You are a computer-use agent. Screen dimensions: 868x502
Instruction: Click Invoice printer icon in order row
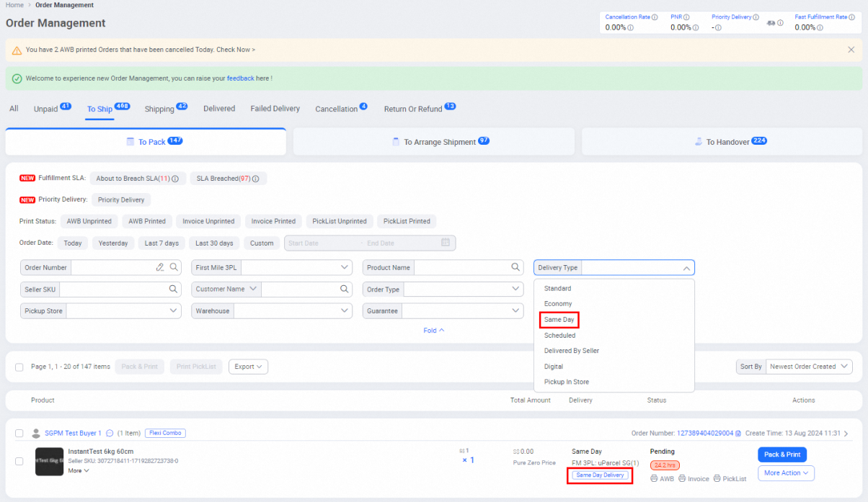(682, 478)
